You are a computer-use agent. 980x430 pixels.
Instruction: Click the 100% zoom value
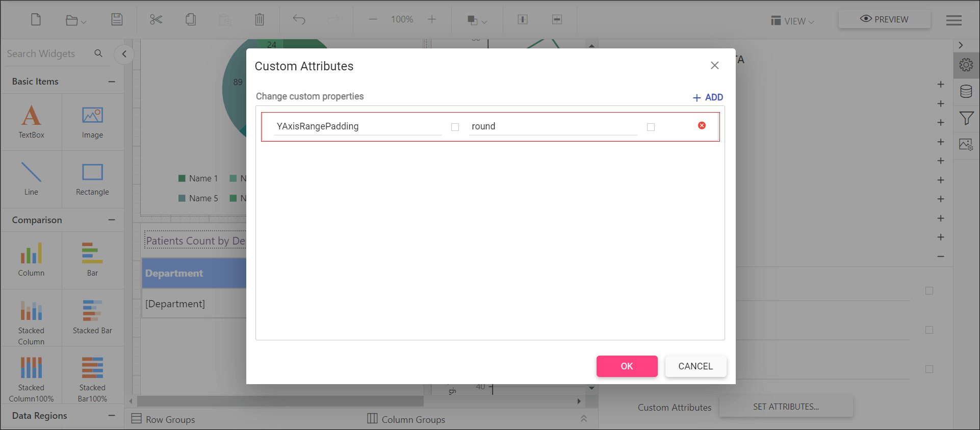coord(402,19)
